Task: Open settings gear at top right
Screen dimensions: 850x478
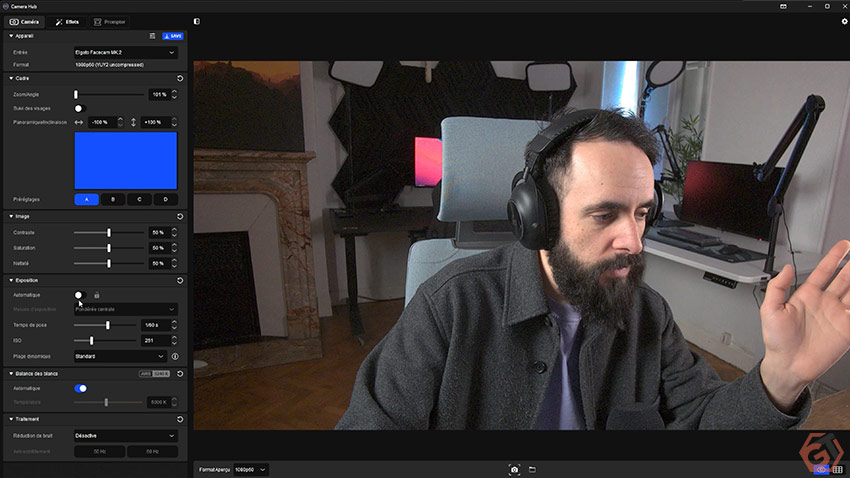Action: (x=844, y=22)
